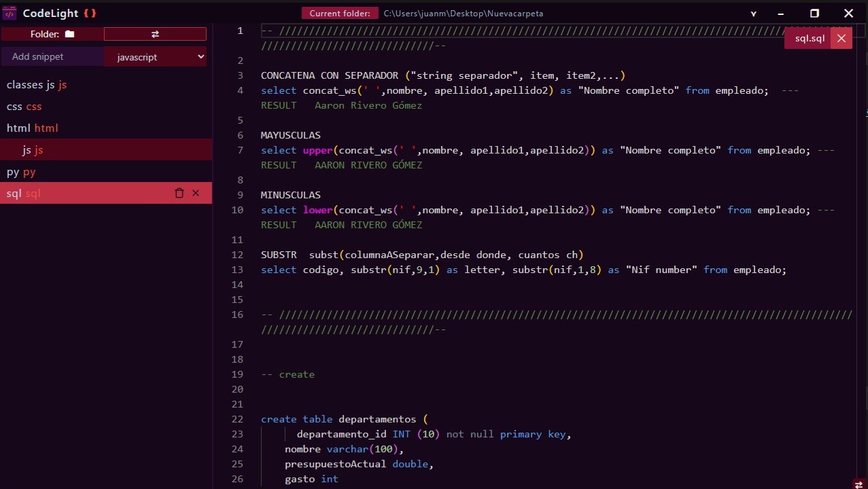Select the sql.sql tab label
This screenshot has width=868, height=489.
point(809,39)
